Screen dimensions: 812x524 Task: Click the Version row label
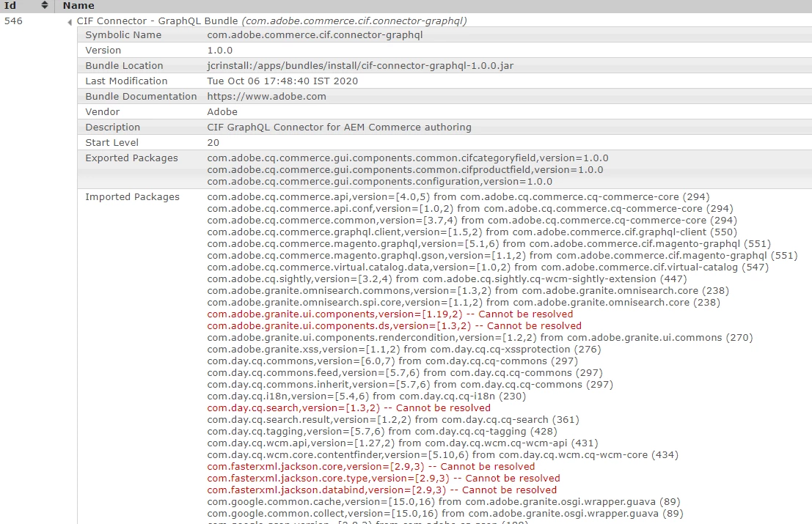point(103,50)
